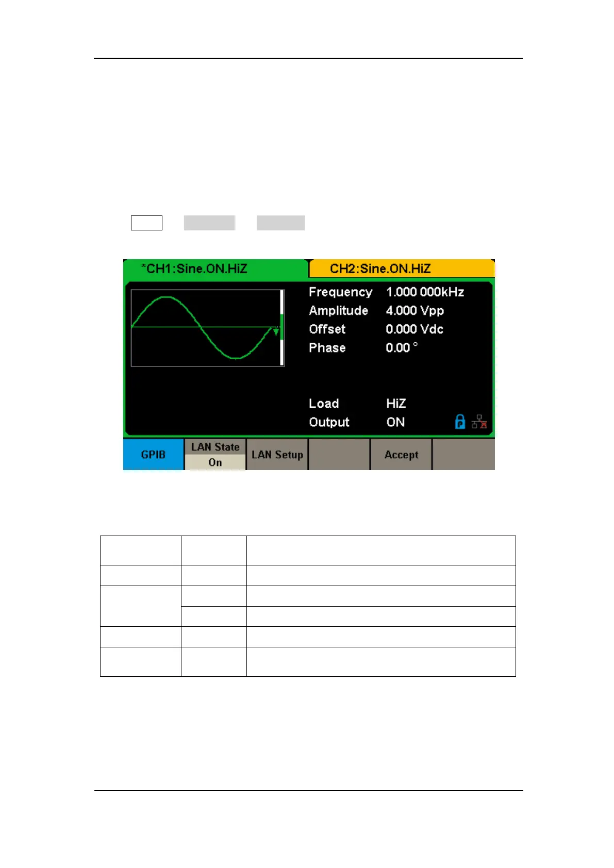The width and height of the screenshot is (614, 868).
Task: Click the Accept softkey
Action: pyautogui.click(x=401, y=455)
